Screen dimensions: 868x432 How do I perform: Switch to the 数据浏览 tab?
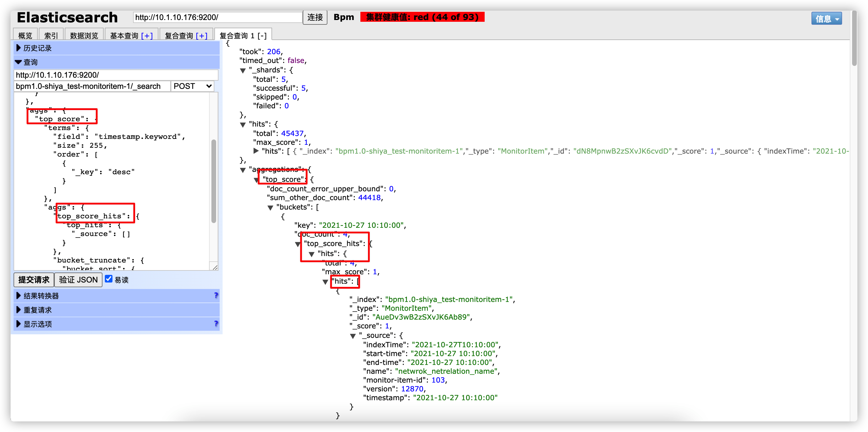(84, 35)
